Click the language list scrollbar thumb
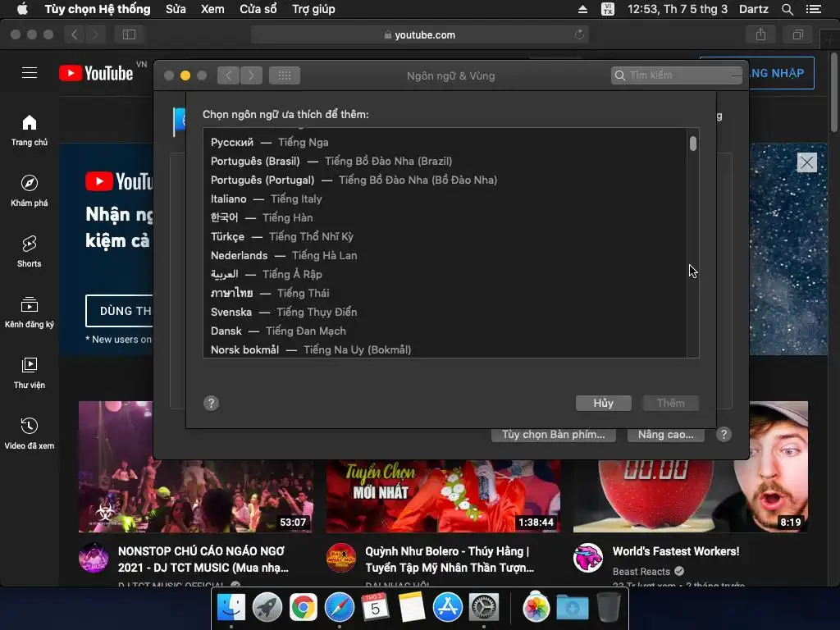Image resolution: width=840 pixels, height=630 pixels. pos(692,144)
